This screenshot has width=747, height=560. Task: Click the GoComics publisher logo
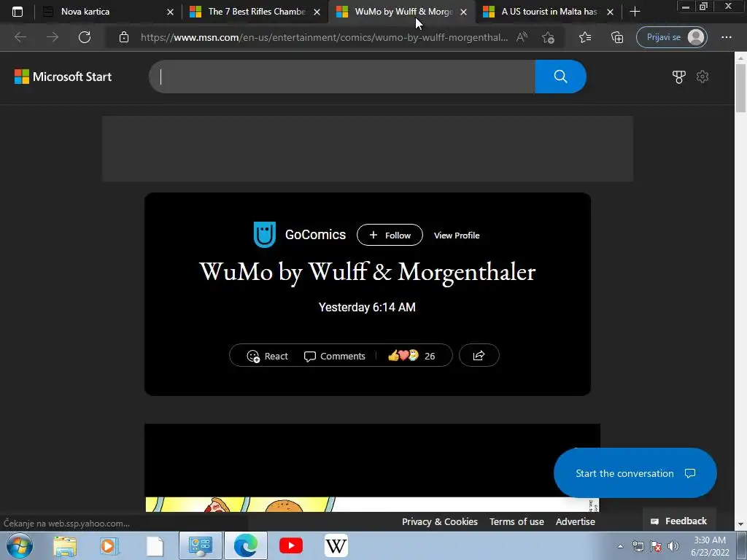pyautogui.click(x=264, y=235)
